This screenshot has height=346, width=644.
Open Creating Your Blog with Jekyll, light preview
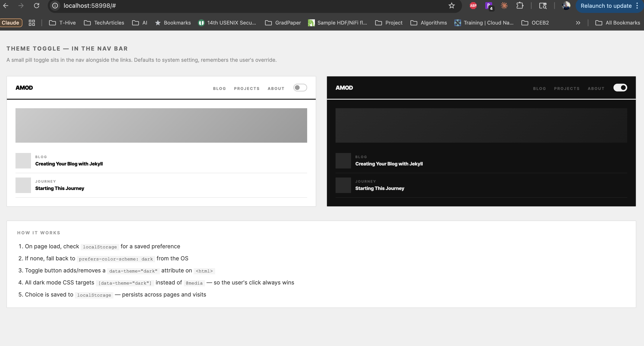tap(69, 164)
